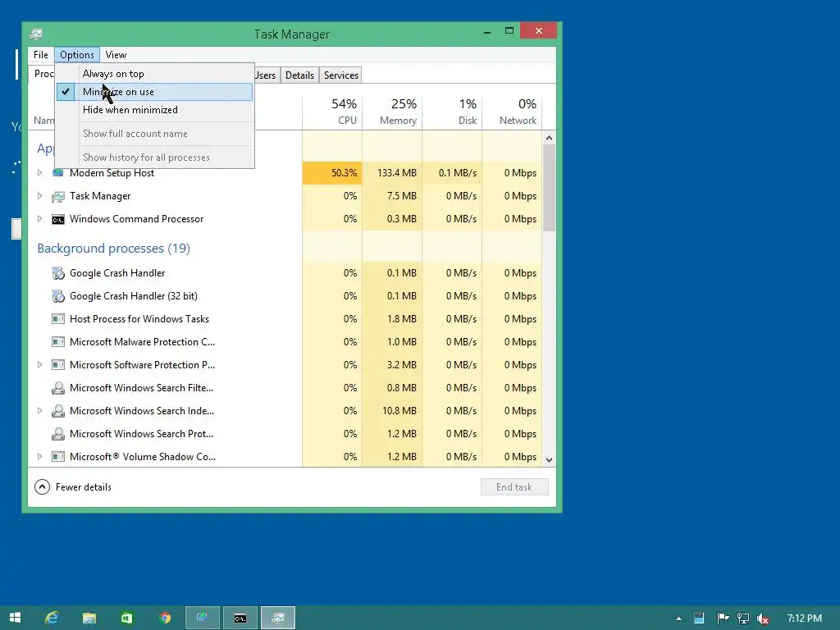Expand Microsoft Software Protection row
This screenshot has width=840, height=630.
coord(39,364)
